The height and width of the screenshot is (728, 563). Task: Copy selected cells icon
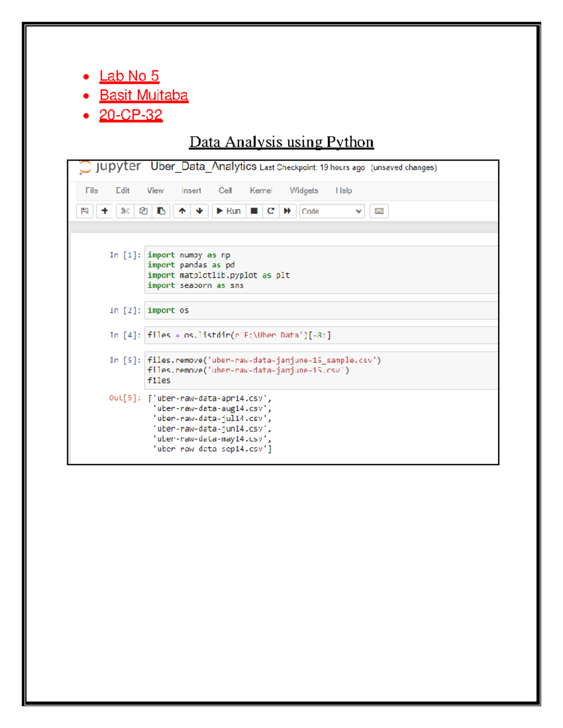point(143,211)
